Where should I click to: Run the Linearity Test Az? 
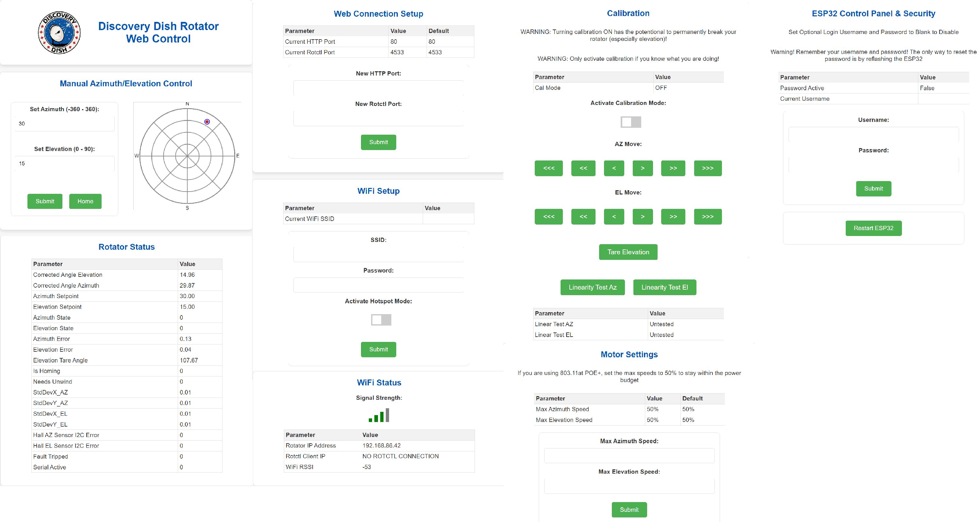point(592,287)
